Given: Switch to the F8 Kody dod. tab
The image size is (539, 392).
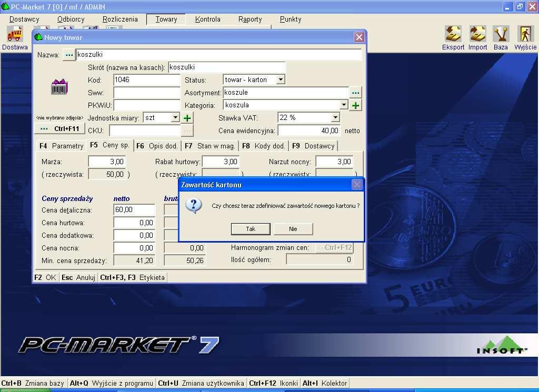Looking at the screenshot, I should (263, 146).
